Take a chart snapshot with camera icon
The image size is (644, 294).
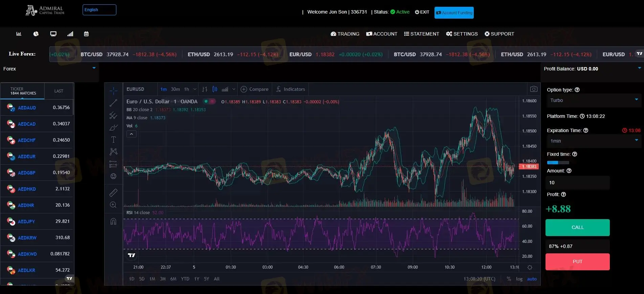point(534,89)
